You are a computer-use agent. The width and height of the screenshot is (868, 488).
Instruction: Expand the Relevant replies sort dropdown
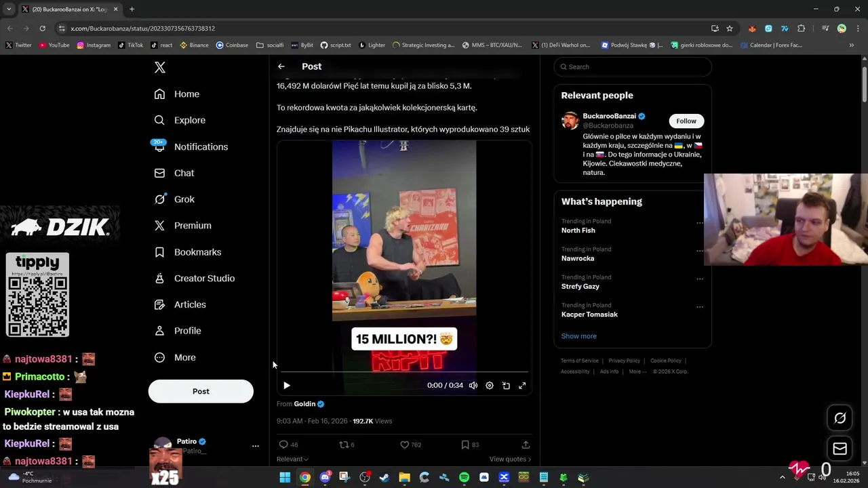click(x=292, y=459)
